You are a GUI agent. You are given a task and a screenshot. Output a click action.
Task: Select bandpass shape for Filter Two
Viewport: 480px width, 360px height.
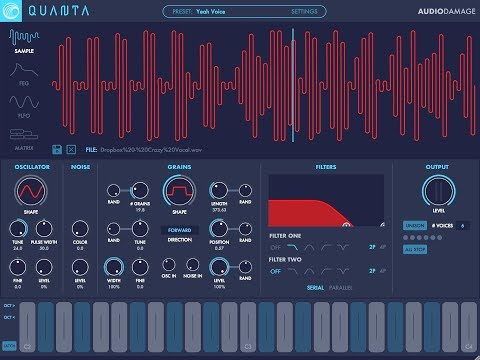click(x=309, y=271)
